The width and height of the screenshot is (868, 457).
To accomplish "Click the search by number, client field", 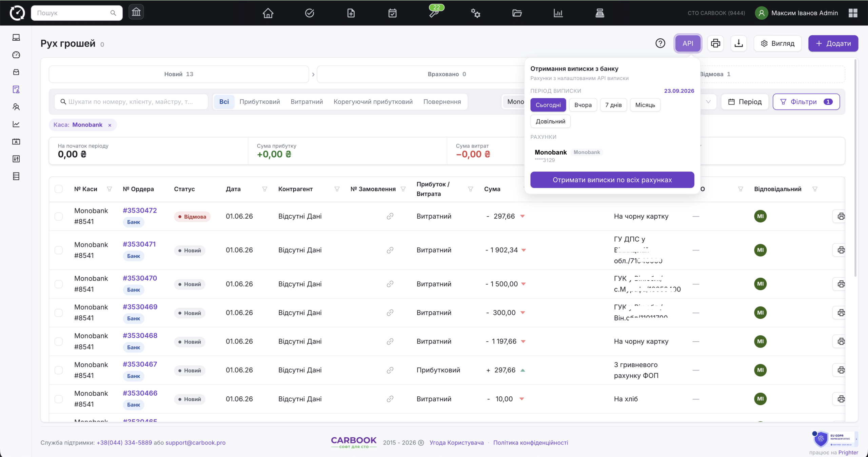I will pyautogui.click(x=131, y=102).
